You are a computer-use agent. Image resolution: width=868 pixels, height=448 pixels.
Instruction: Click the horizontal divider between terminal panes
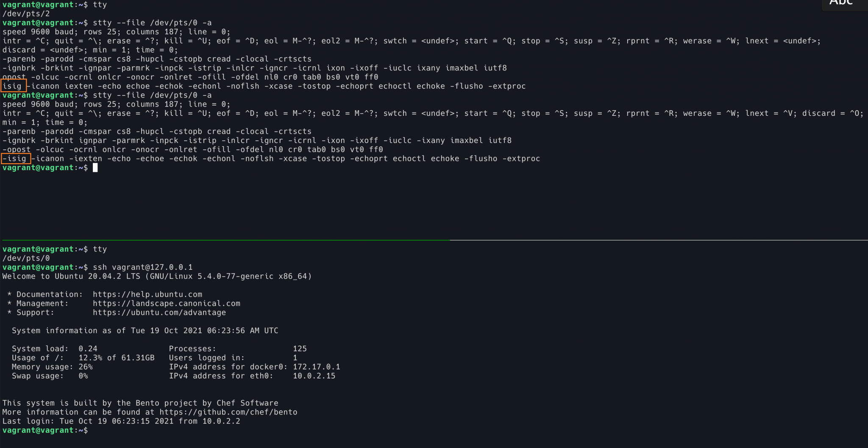click(x=434, y=240)
